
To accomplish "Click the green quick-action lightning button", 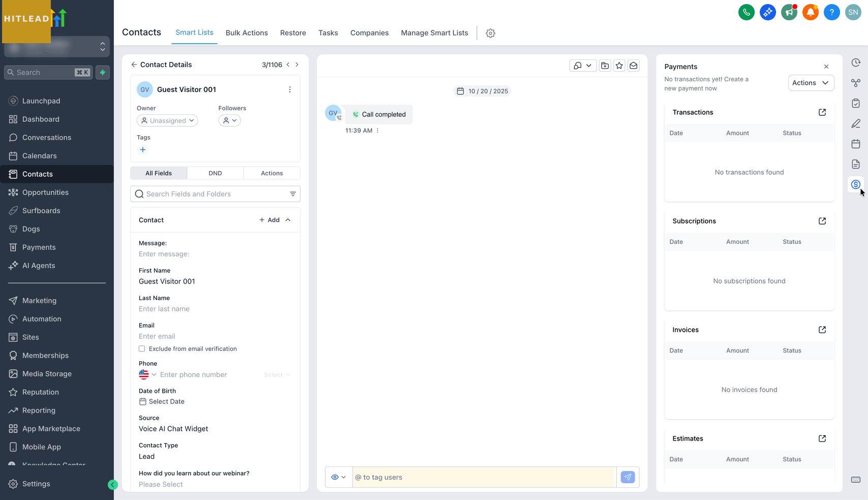I will click(103, 72).
